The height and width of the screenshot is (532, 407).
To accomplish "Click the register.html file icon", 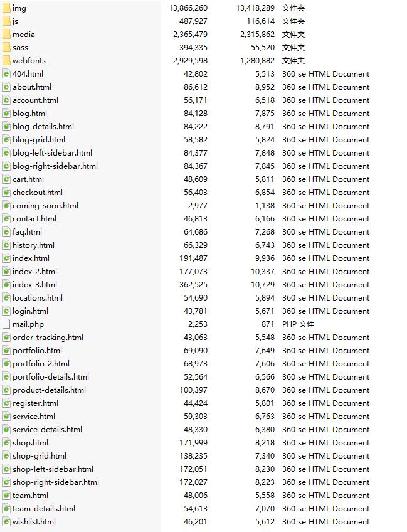I will 6,403.
